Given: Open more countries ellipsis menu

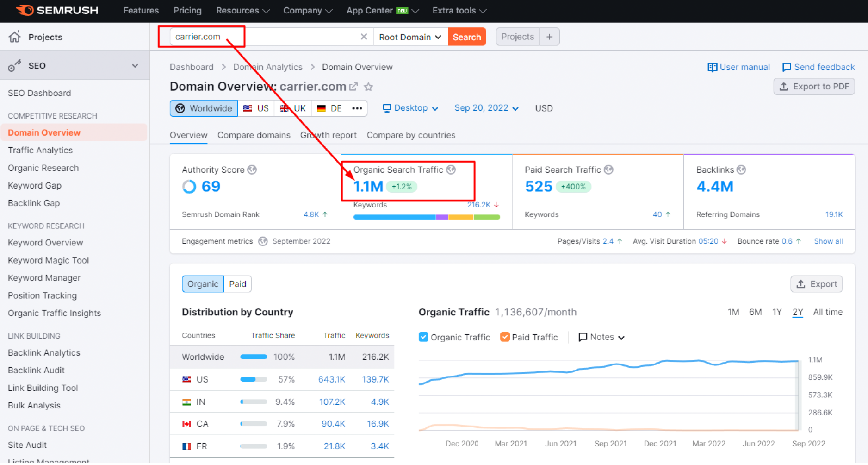Looking at the screenshot, I should [357, 108].
